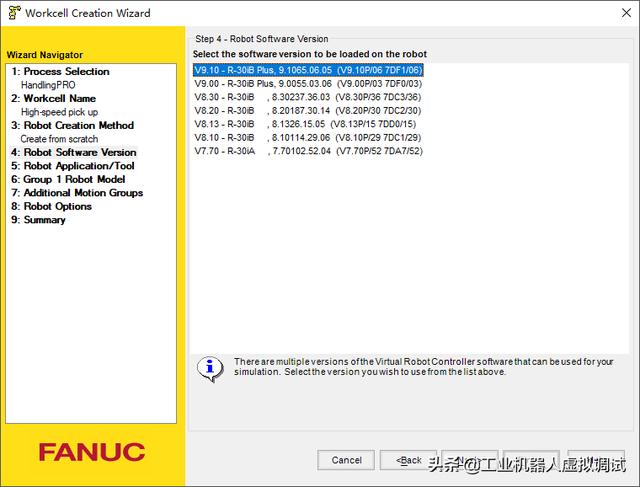Select V7.70 R-30iA software version
640x487 pixels.
coord(309,151)
